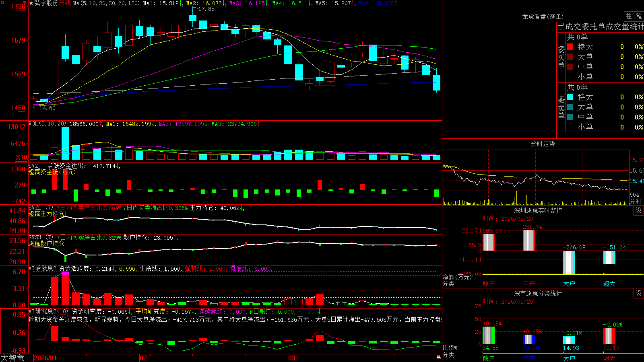Click the 笔 view button
644x362 pixels.
(x=639, y=16)
